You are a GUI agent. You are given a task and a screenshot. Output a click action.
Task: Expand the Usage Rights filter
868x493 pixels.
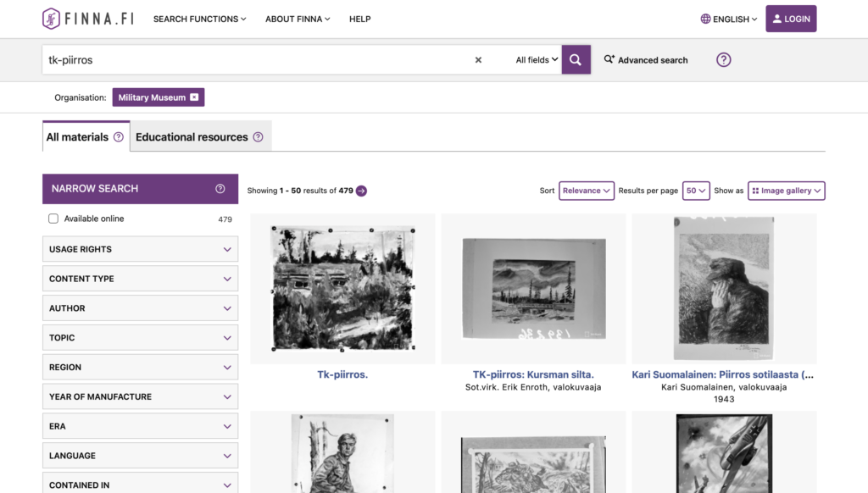point(140,249)
